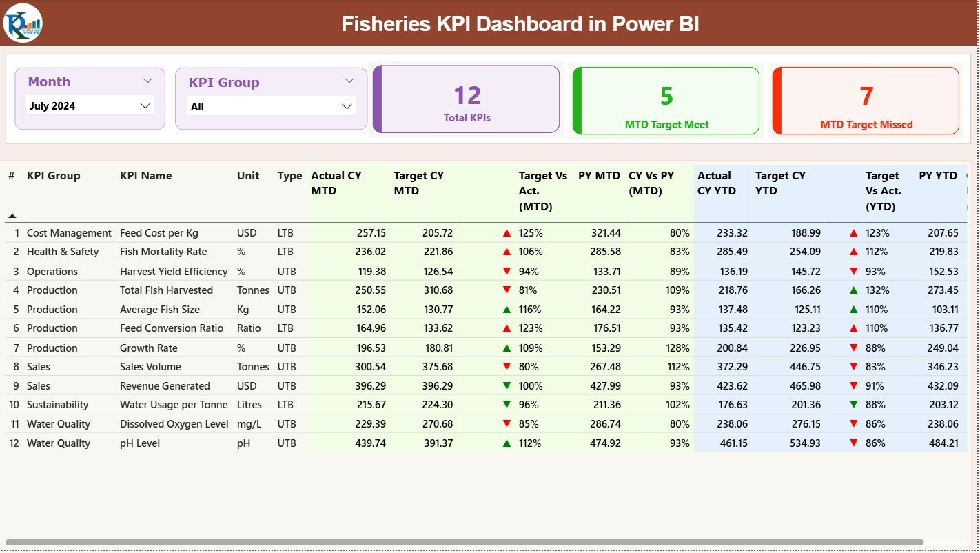Collapse the Month slicer via its header chevron
980x553 pixels.
(x=147, y=80)
